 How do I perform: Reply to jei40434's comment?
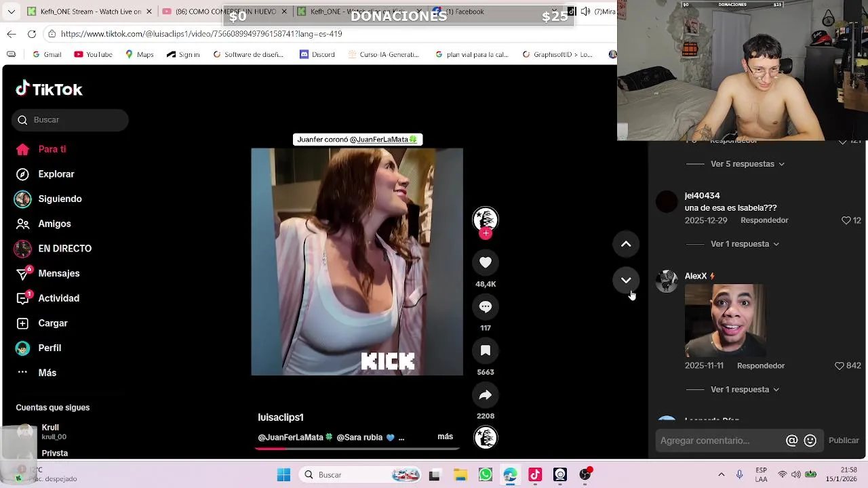click(764, 220)
